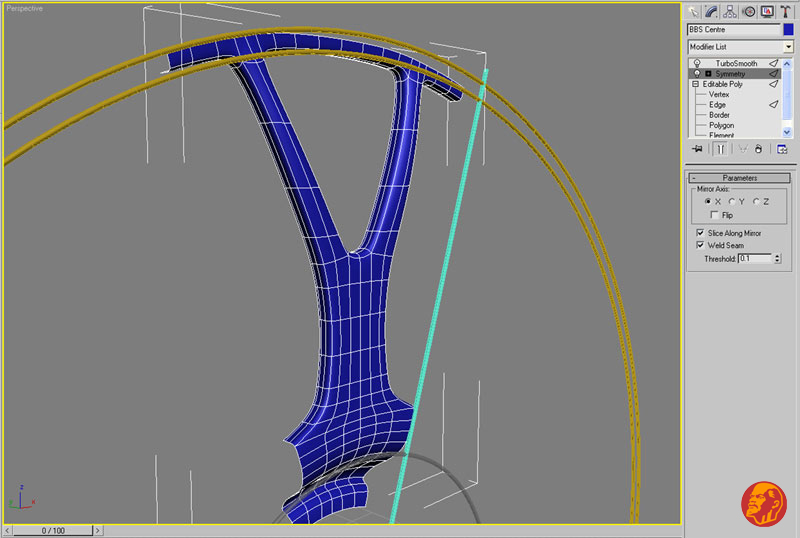The width and height of the screenshot is (800, 538).
Task: Enable the Flip checkbox
Action: (x=714, y=215)
